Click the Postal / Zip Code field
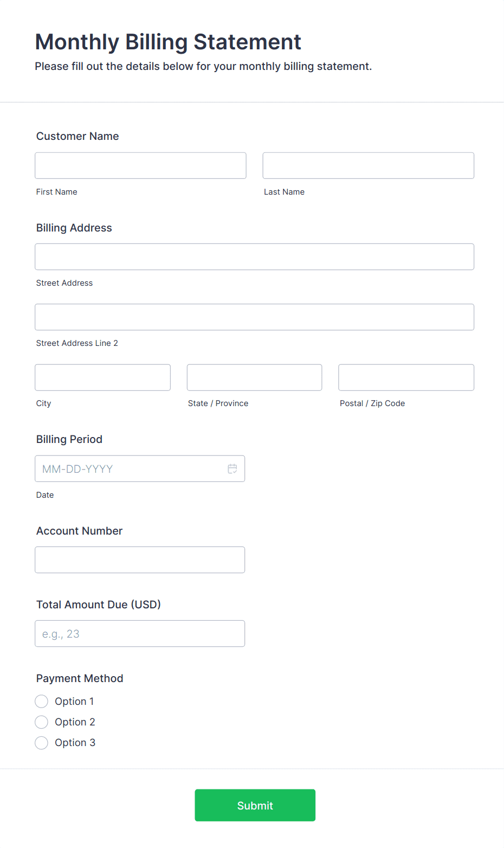Viewport: 504px width, 848px height. tap(406, 377)
